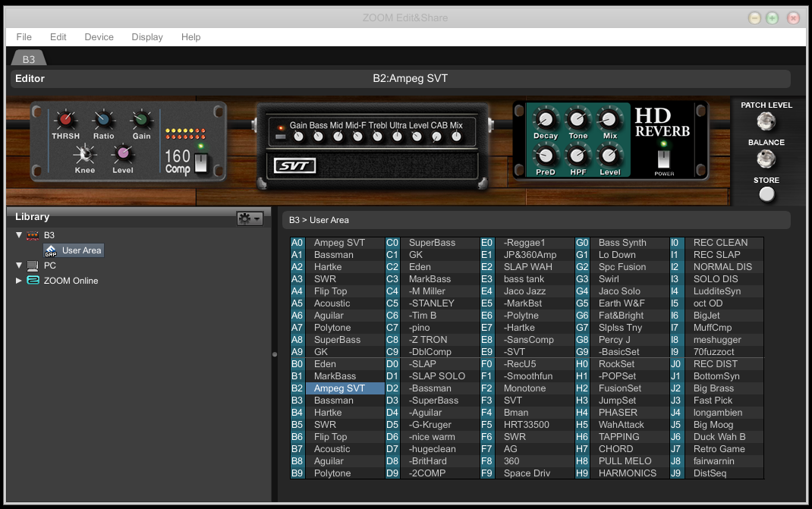Click the HD REVERB effect name

pos(663,122)
